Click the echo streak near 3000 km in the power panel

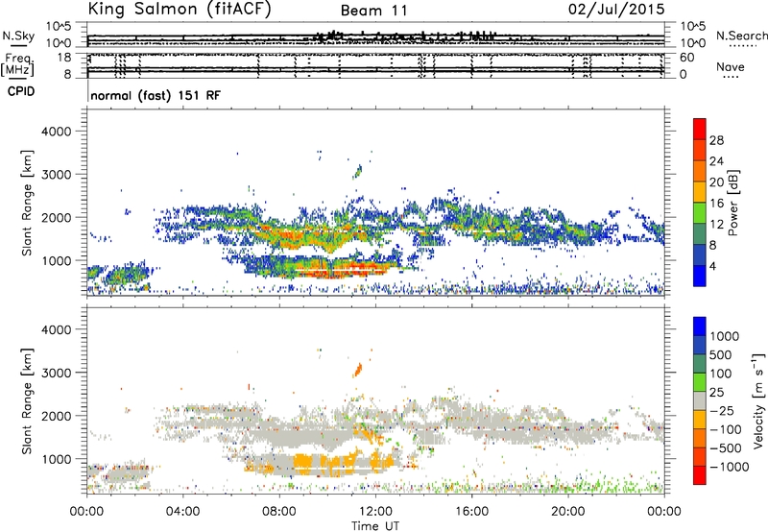point(358,172)
